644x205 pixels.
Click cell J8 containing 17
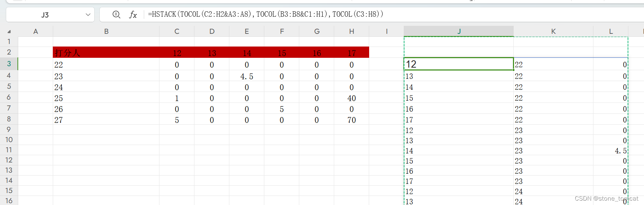click(459, 120)
